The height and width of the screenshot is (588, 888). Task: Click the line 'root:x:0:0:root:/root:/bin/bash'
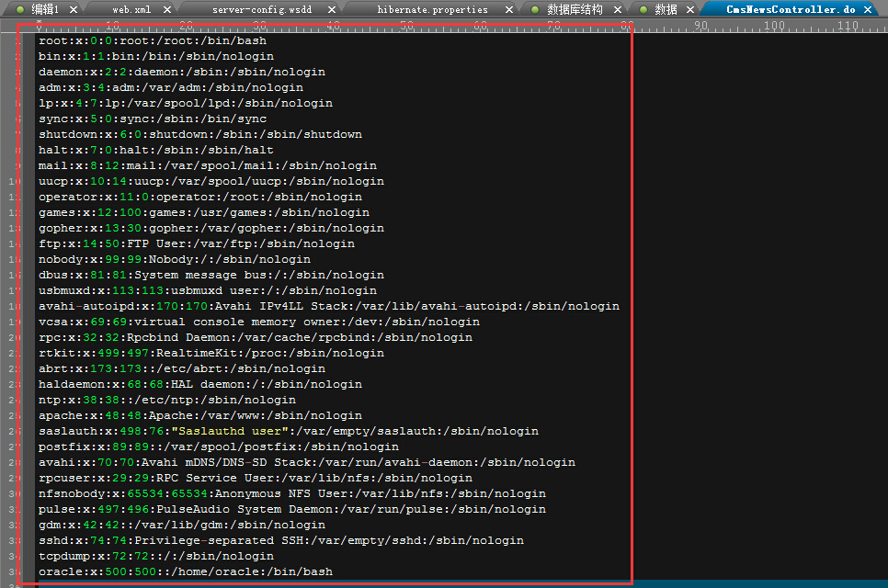tap(153, 40)
